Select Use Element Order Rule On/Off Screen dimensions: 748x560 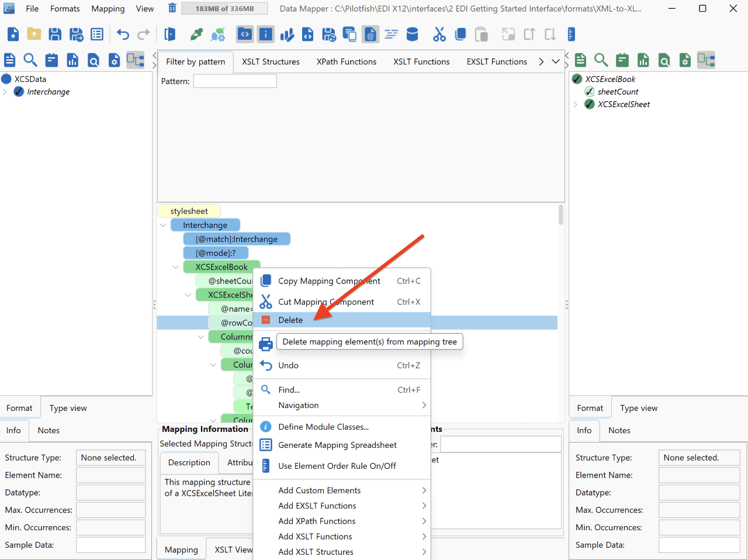pyautogui.click(x=342, y=466)
